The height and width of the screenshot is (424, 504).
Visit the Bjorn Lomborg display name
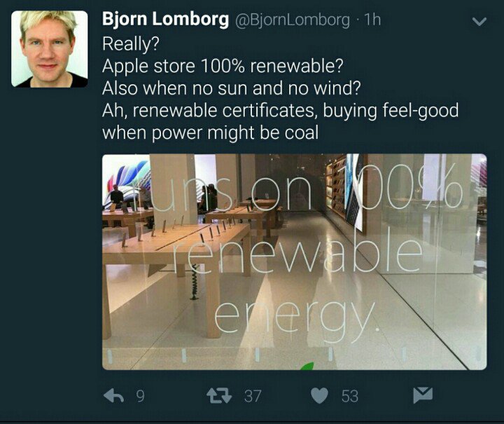165,20
